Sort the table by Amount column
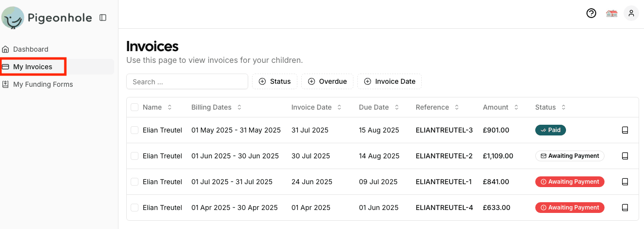Viewport: 644px width, 229px height. pyautogui.click(x=500, y=107)
